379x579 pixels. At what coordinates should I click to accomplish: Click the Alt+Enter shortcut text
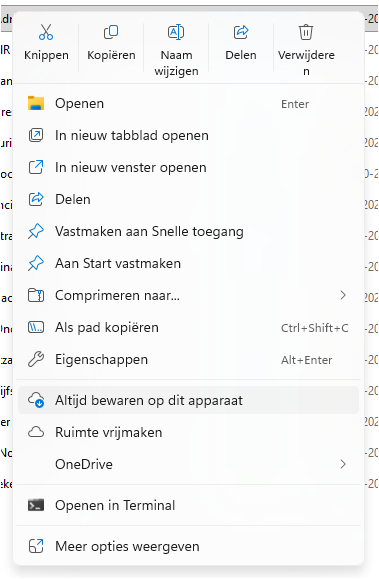click(x=306, y=360)
